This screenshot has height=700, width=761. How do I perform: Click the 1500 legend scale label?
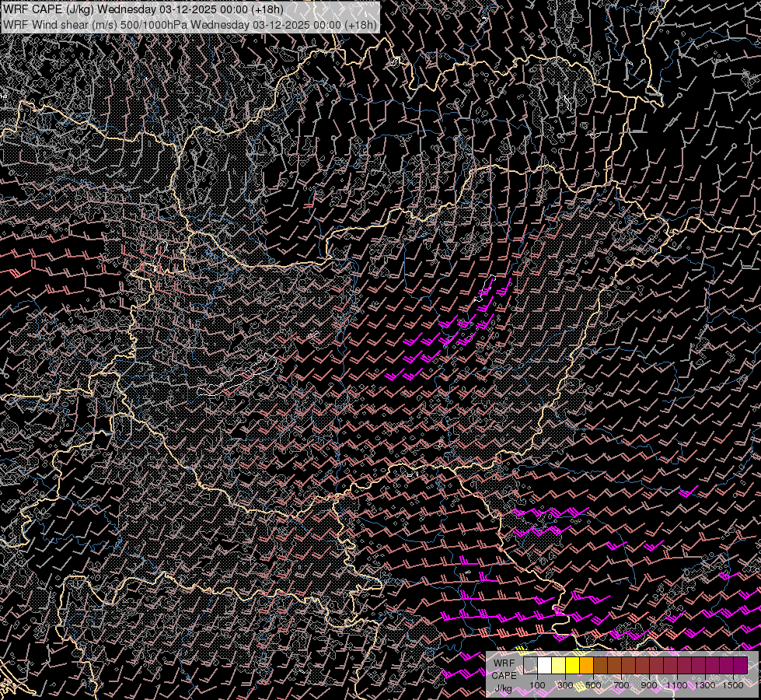click(x=733, y=685)
